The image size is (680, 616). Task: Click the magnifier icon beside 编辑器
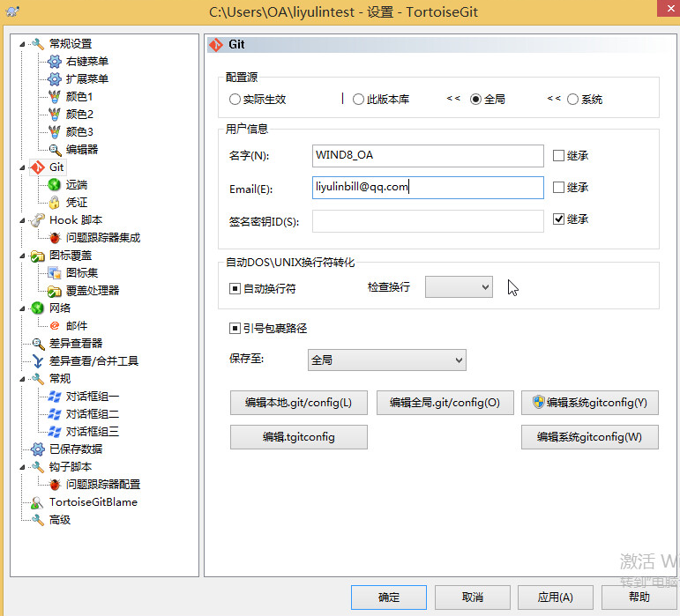(54, 150)
